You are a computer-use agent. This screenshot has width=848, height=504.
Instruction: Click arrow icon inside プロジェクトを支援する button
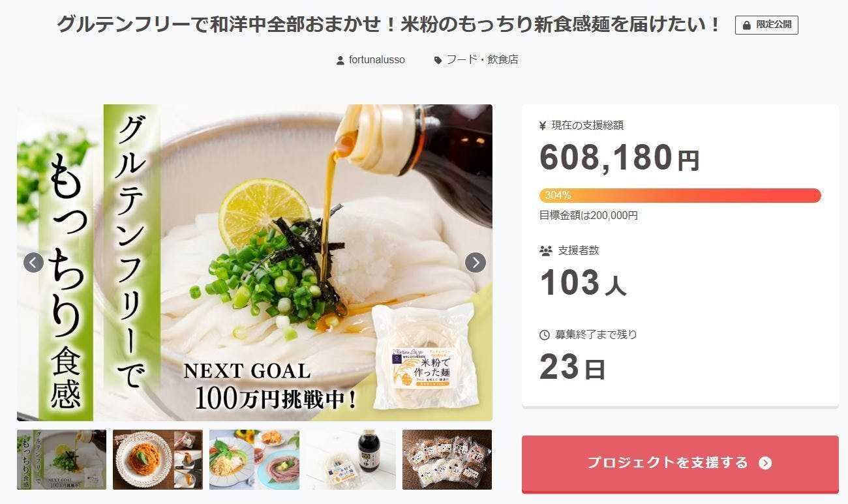coord(765,463)
